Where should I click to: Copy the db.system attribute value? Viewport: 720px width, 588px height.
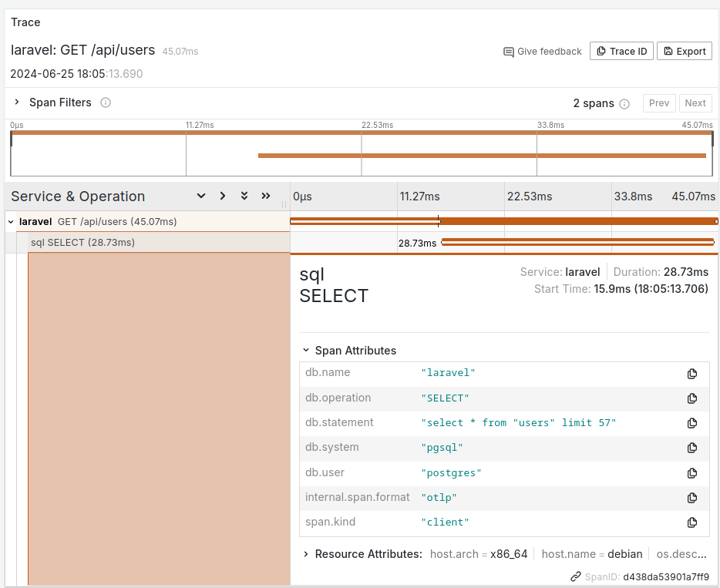(x=692, y=448)
